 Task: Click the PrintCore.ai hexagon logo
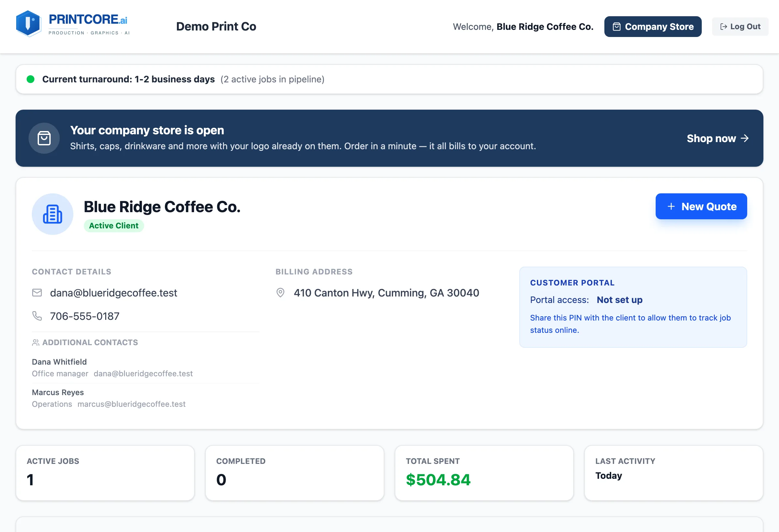pyautogui.click(x=29, y=24)
